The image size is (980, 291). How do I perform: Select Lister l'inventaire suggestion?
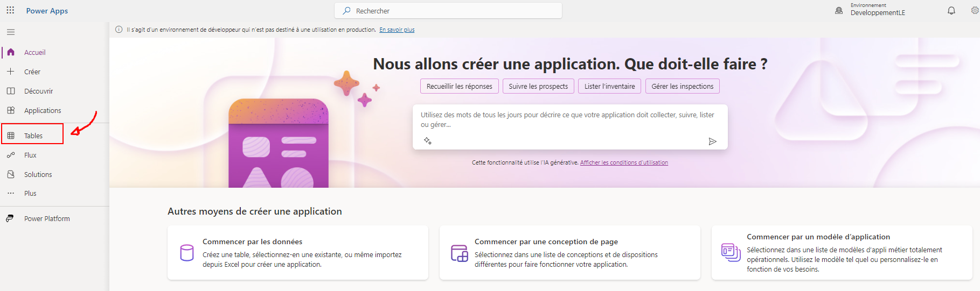[x=609, y=86]
